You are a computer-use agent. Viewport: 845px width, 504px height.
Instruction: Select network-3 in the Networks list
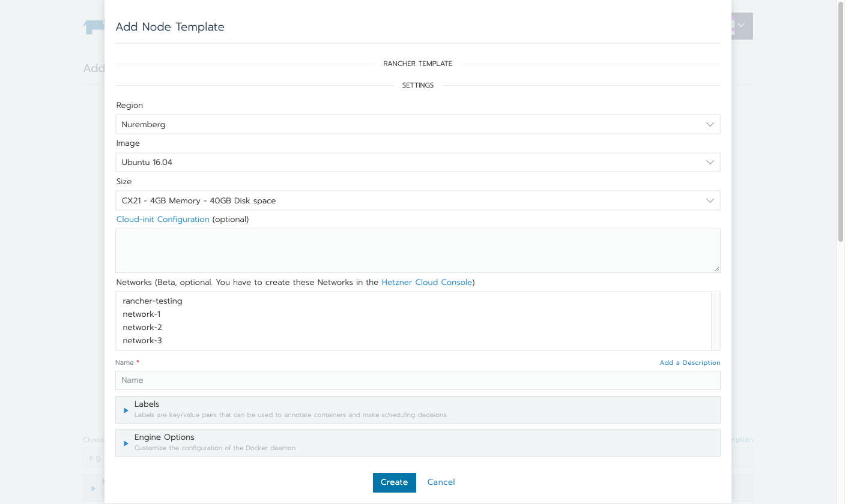(x=414, y=341)
